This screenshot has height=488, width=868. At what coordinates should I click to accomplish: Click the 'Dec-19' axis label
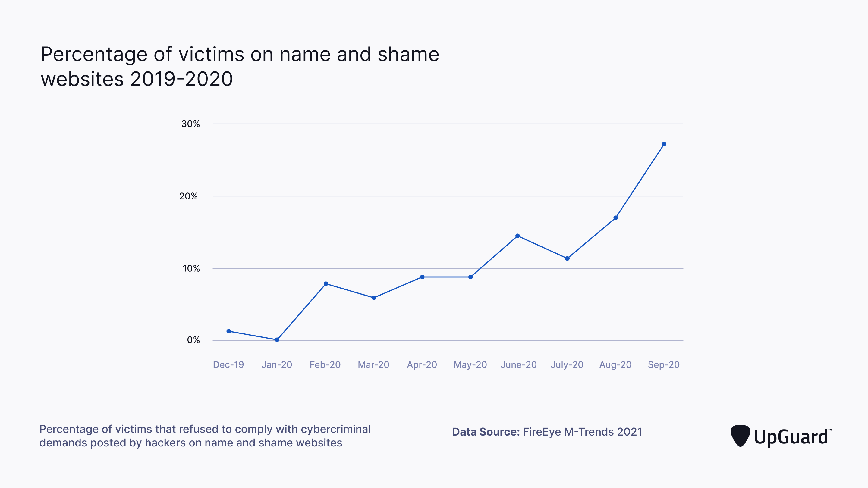click(228, 365)
